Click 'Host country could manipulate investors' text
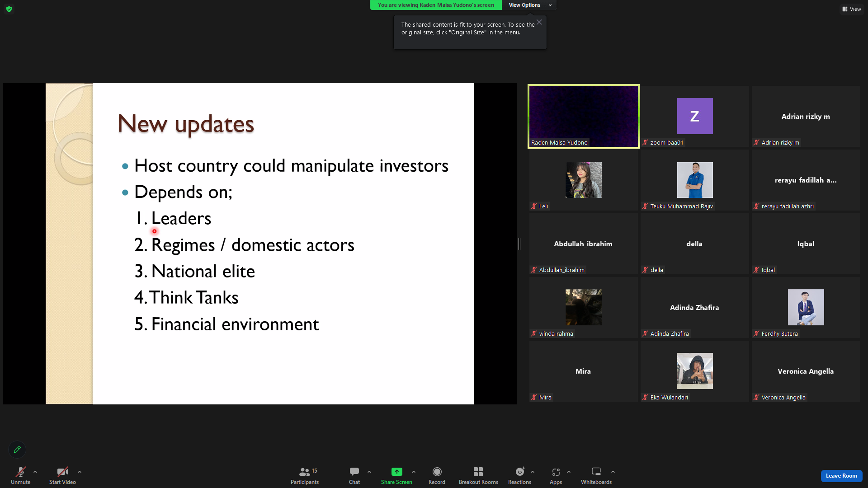 pyautogui.click(x=291, y=166)
